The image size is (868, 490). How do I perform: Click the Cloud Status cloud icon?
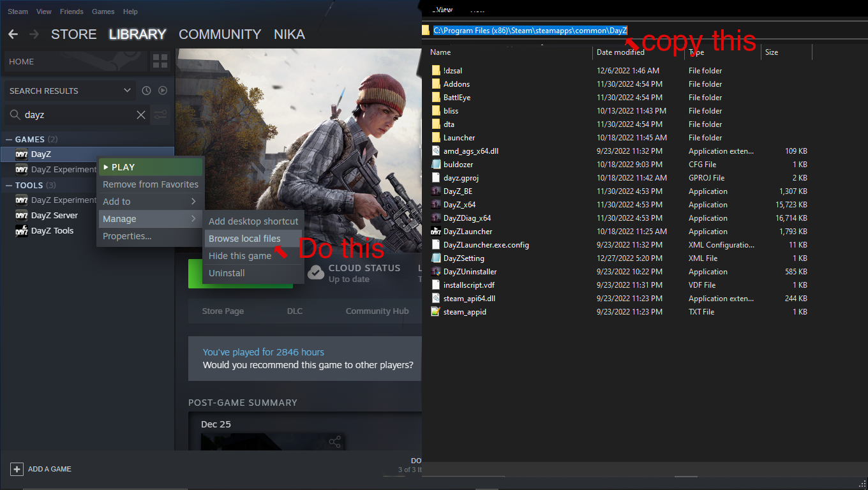[315, 273]
